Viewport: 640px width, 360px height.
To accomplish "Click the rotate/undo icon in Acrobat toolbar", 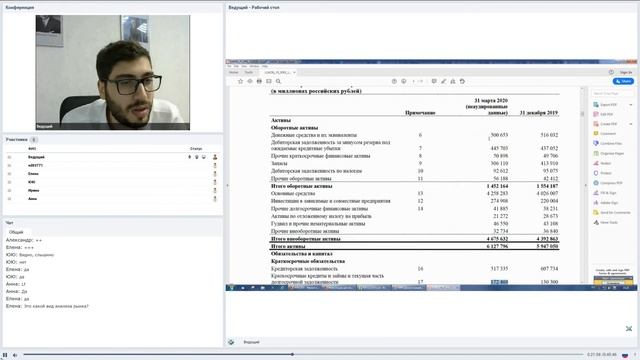I will click(x=462, y=81).
